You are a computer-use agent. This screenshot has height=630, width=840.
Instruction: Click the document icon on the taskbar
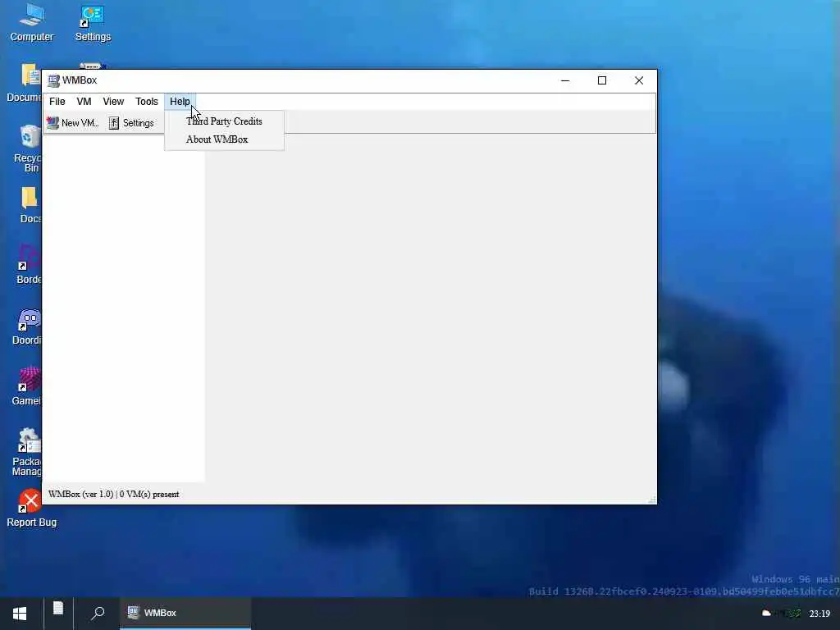click(x=58, y=609)
